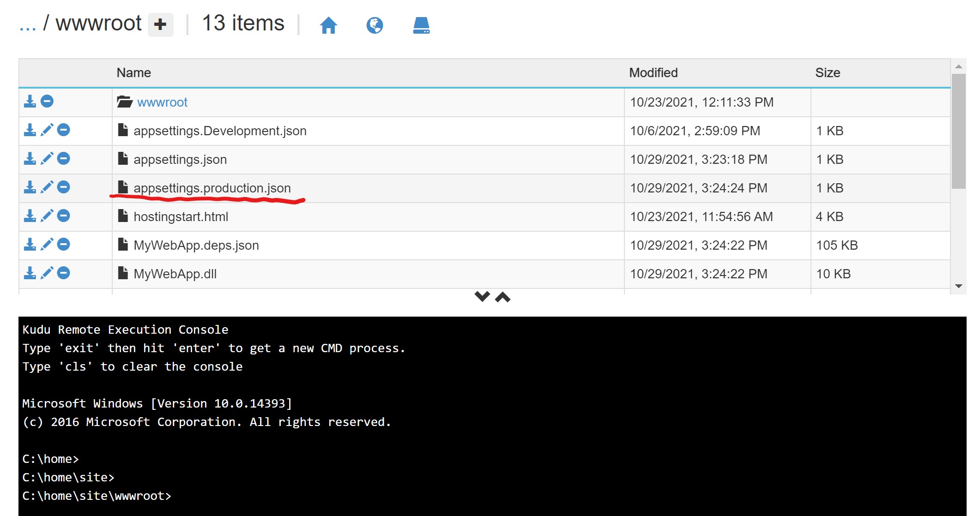Click into the Kudu console prompt
Screen dimensions: 980x516
[323, 496]
